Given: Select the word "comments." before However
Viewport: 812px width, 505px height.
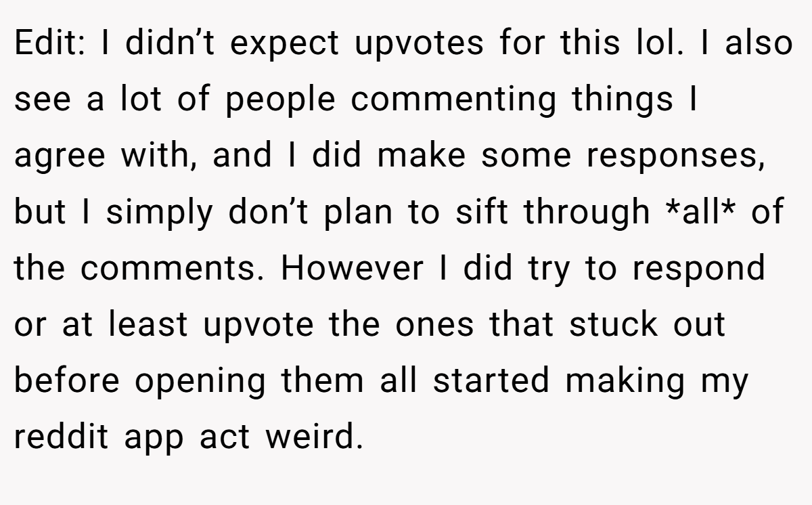Looking at the screenshot, I should click(x=176, y=269).
